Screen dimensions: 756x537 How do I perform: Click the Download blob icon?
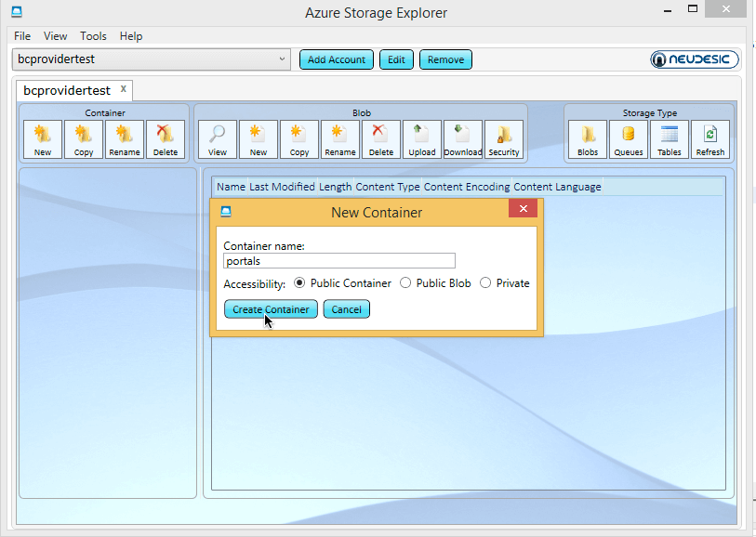(x=463, y=139)
